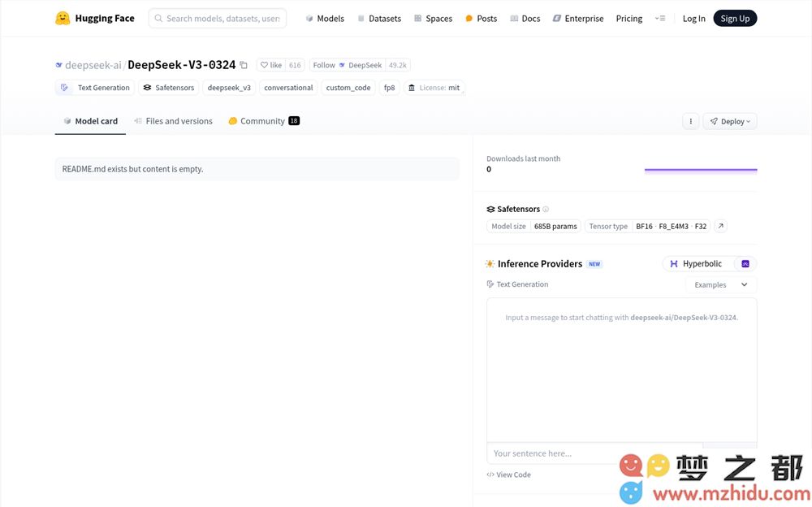
Task: Open the Pricing page
Action: [x=629, y=18]
